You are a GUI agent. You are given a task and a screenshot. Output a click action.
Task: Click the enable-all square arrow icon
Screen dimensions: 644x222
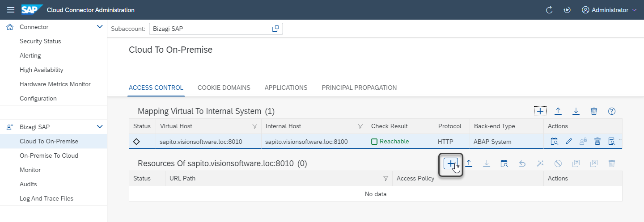tap(576, 163)
